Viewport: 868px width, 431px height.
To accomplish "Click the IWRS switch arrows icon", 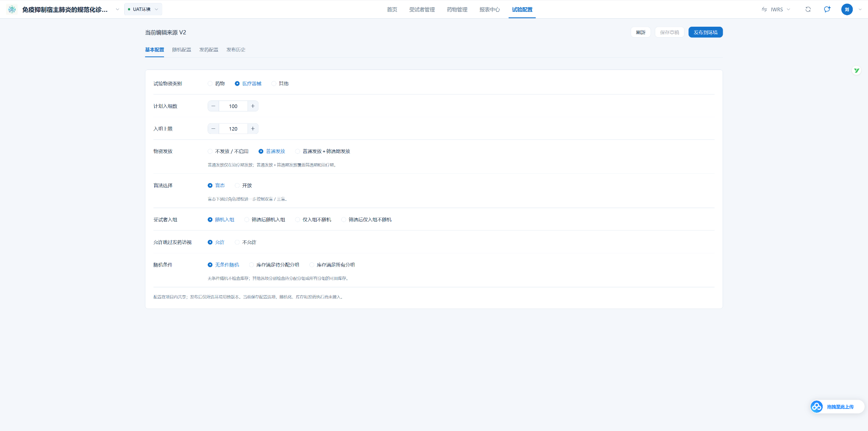I will [x=764, y=9].
